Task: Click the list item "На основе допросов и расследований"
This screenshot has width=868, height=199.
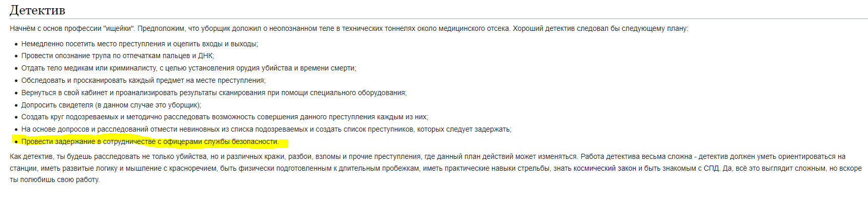Action: pyautogui.click(x=266, y=130)
